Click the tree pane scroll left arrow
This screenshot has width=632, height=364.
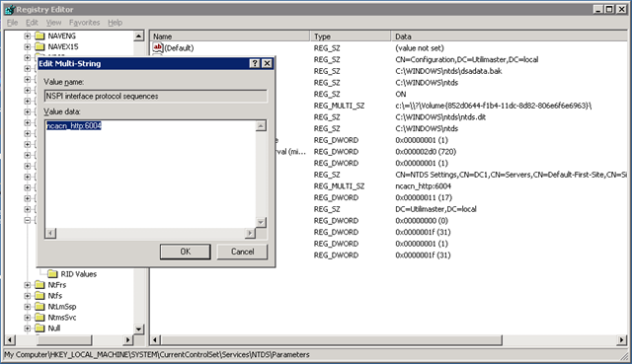[10, 340]
